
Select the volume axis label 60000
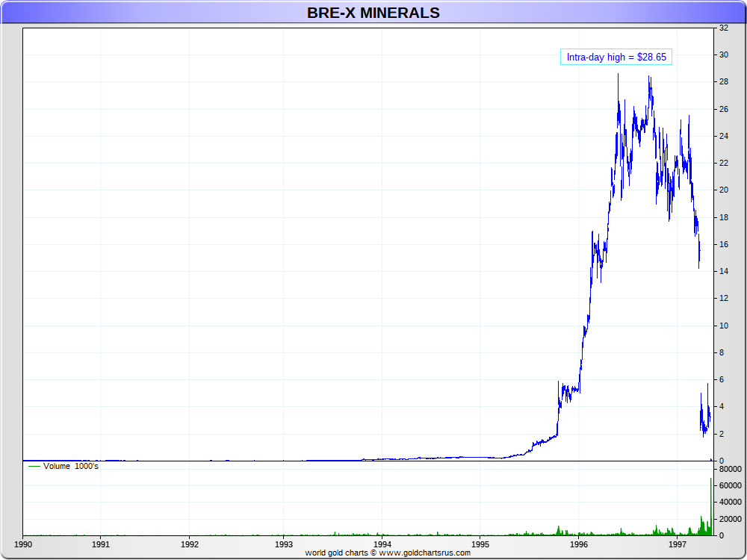[731, 486]
